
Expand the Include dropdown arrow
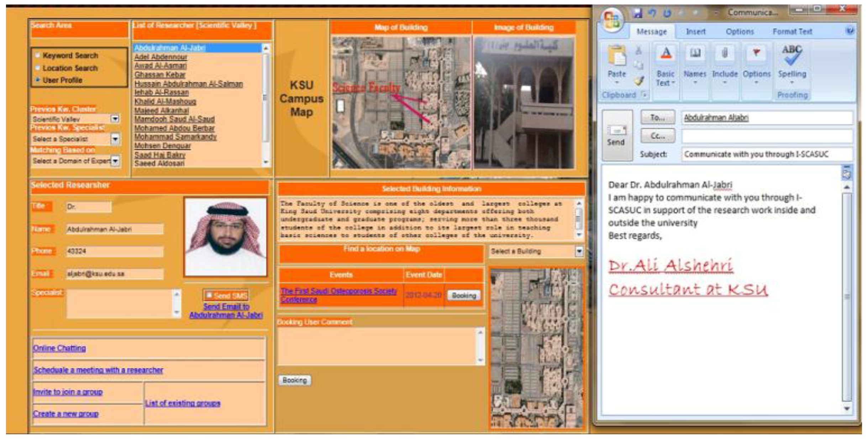pyautogui.click(x=725, y=83)
